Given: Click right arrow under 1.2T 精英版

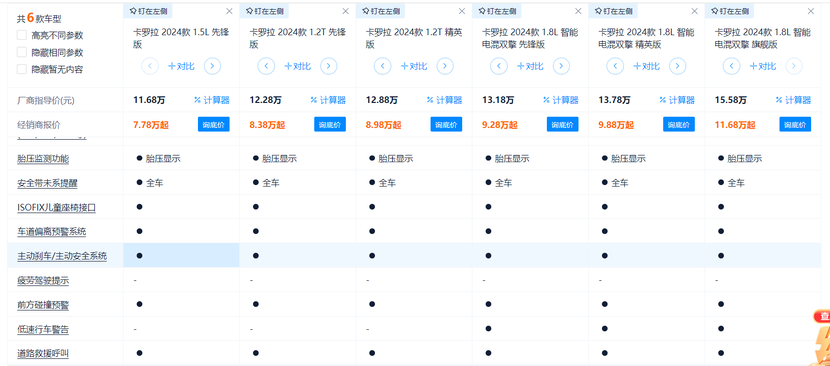Looking at the screenshot, I should (x=445, y=66).
